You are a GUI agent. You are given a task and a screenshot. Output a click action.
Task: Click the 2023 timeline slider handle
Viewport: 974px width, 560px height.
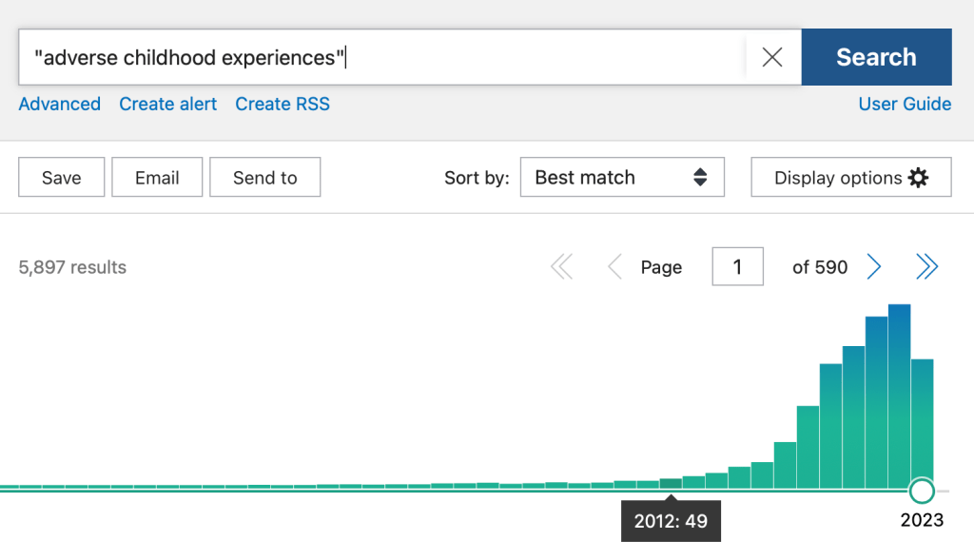click(x=922, y=491)
